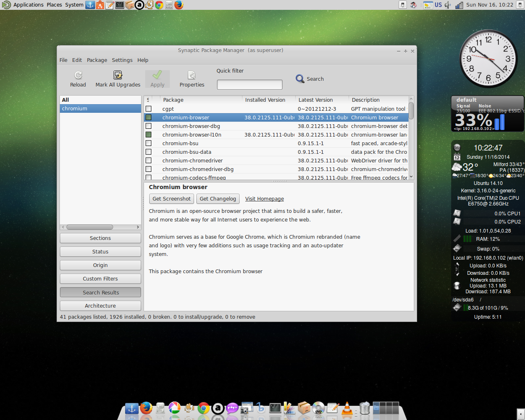
Task: Switch the filter pane to Architecture
Action: (x=100, y=306)
